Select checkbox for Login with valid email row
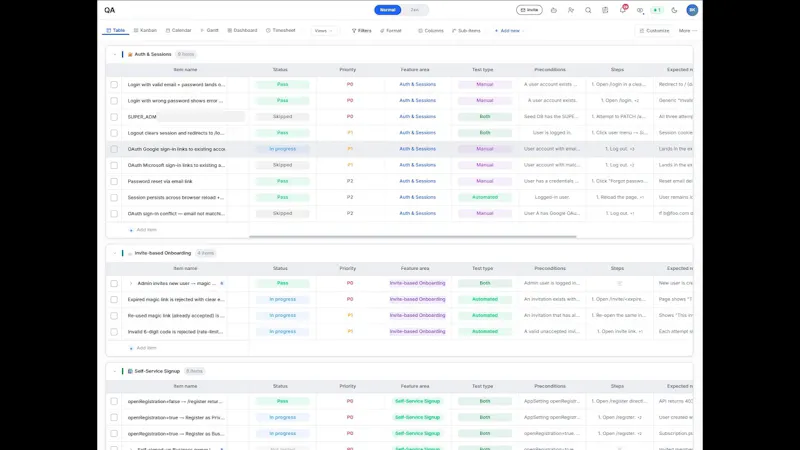This screenshot has width=800, height=450. pyautogui.click(x=114, y=85)
